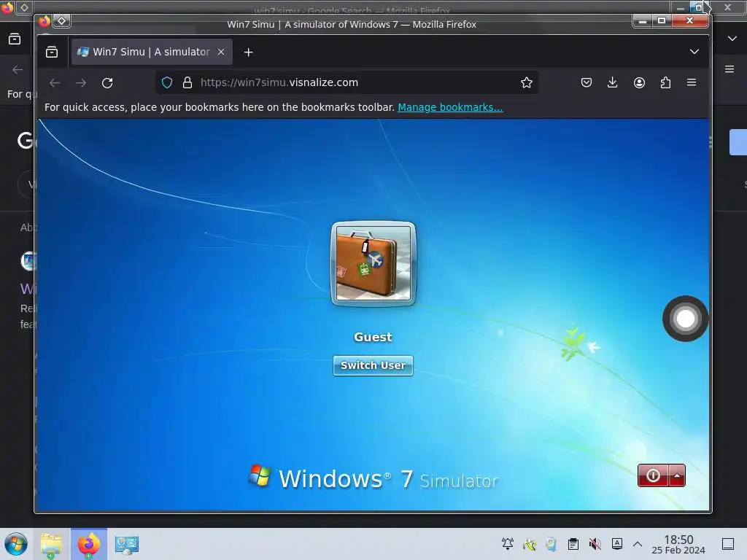Click the red power shutdown button
The width and height of the screenshot is (747, 560).
pos(653,475)
